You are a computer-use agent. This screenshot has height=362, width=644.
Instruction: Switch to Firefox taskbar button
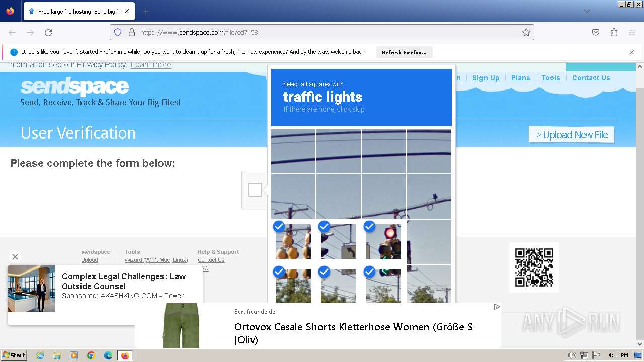(125, 355)
